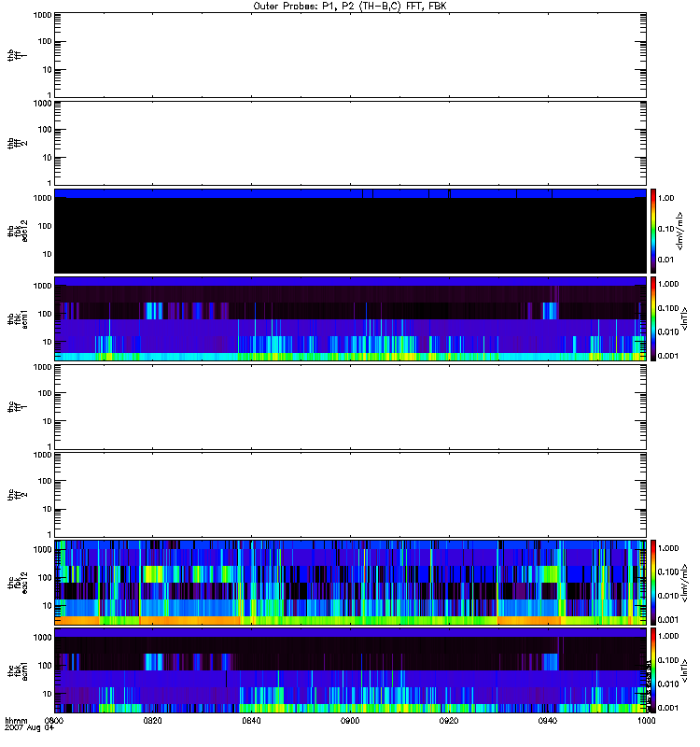Click the '1' y-tick of thc fff 1 panel

[49, 446]
